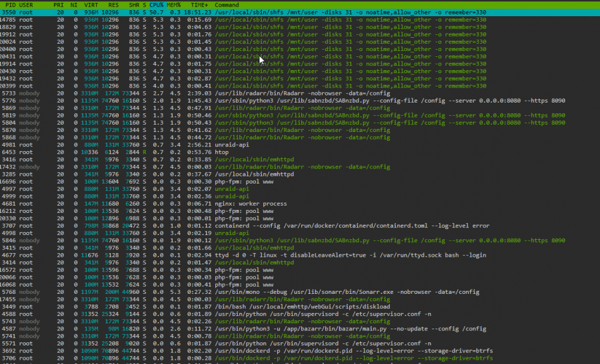Sort processes by the CPU% column header
Screen dimensions: 600x364
coord(156,5)
